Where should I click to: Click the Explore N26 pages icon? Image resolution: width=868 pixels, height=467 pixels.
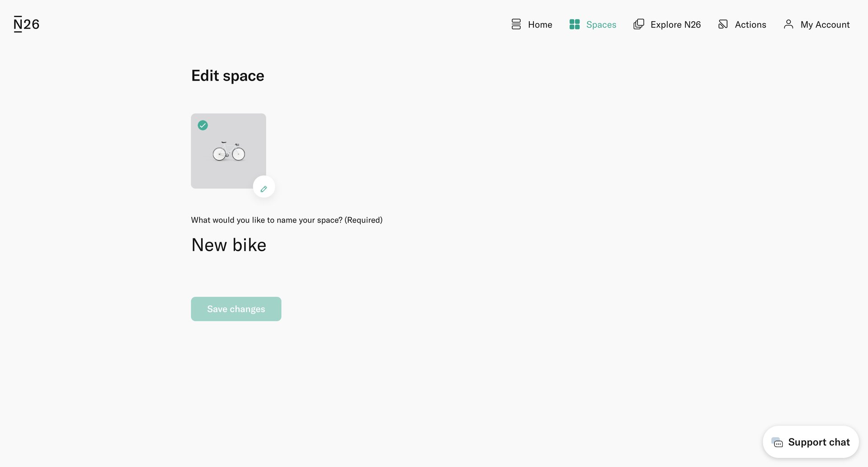638,24
